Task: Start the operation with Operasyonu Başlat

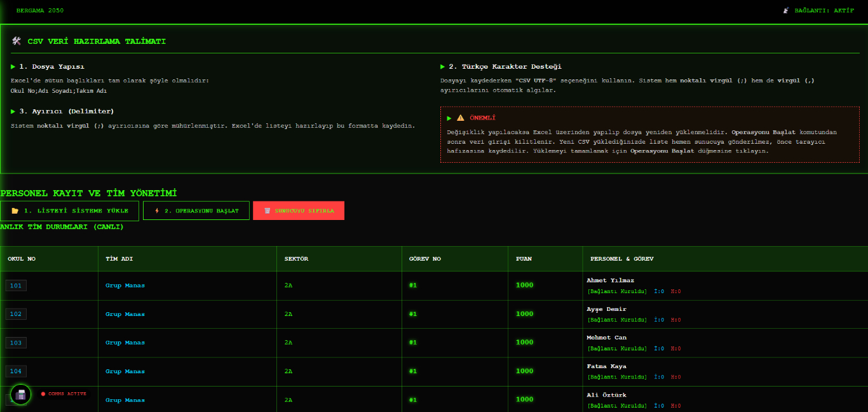Action: pos(196,210)
